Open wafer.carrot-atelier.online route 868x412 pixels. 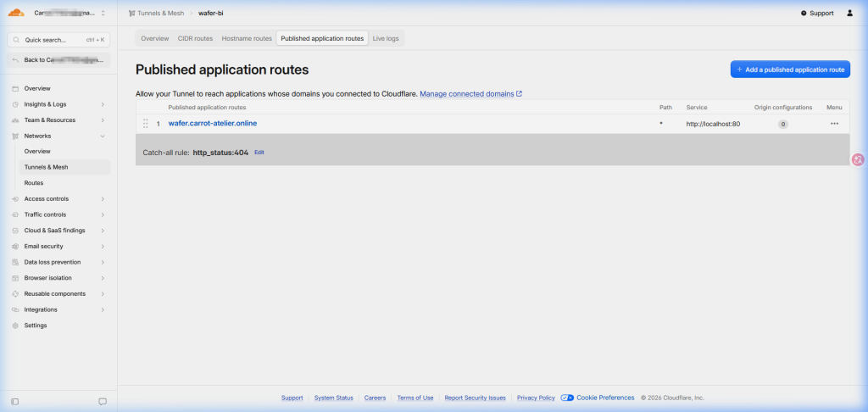(x=213, y=124)
